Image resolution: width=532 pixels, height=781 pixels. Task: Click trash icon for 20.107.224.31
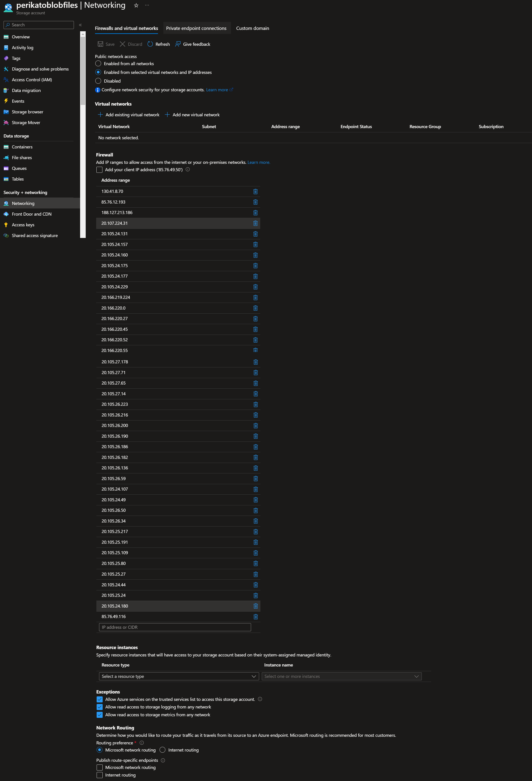coord(256,223)
